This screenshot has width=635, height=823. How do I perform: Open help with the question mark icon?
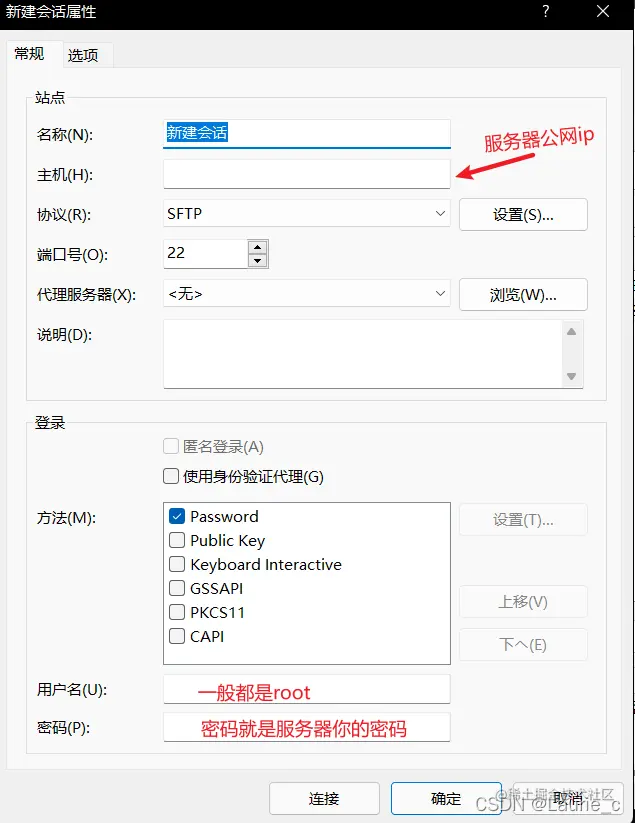coord(545,13)
